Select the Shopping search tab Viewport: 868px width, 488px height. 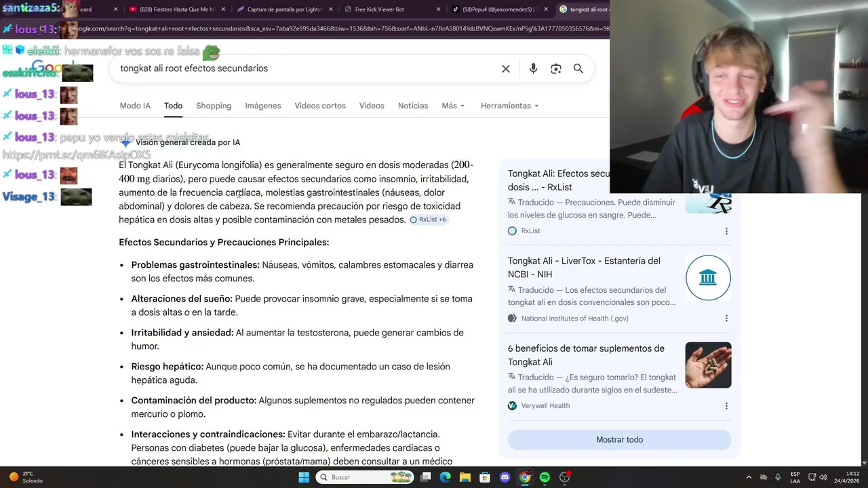[x=214, y=106]
